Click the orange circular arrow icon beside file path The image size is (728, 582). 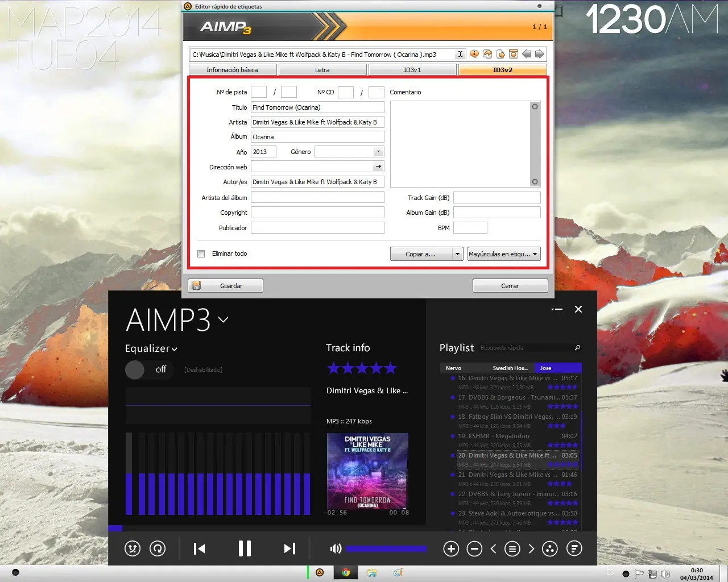pos(487,54)
